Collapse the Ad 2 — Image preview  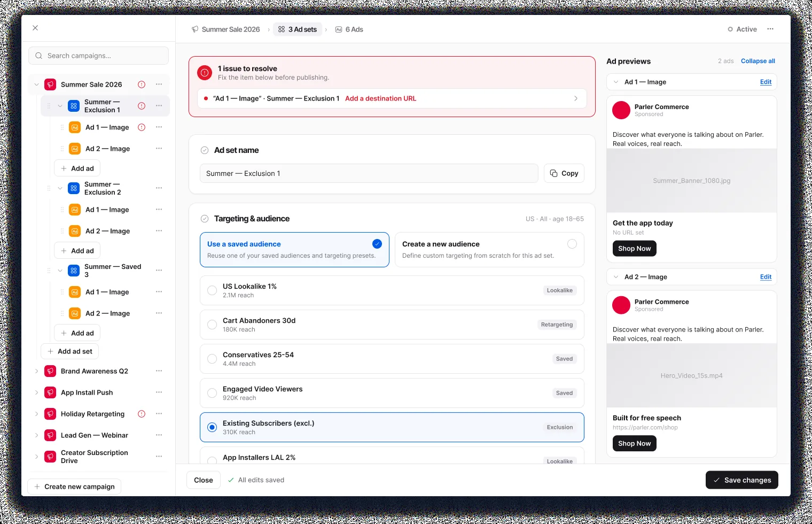[616, 277]
